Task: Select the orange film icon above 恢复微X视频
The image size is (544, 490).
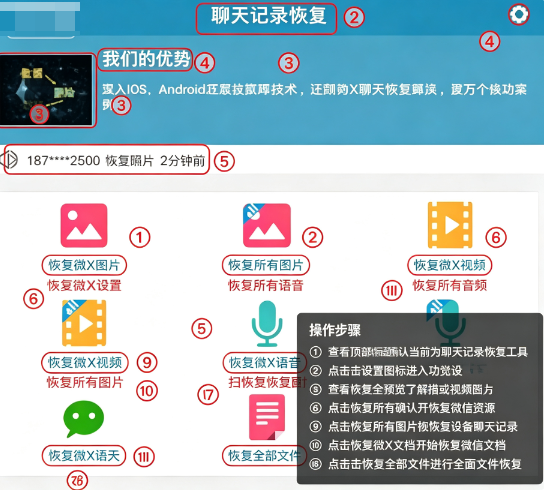Action: click(x=450, y=225)
